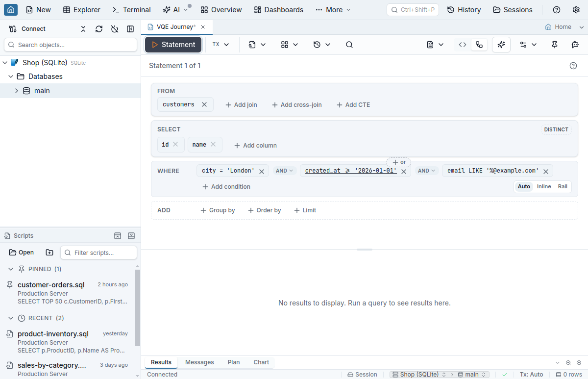Open the help icon beside Statement 1 of 1
Image resolution: width=588 pixels, height=379 pixels.
573,66
